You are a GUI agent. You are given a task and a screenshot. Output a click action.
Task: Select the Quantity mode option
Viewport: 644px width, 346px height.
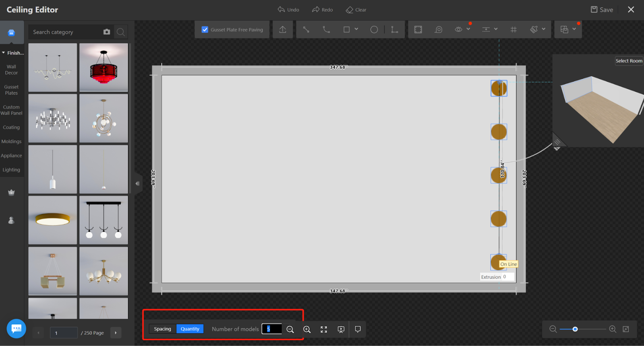(x=190, y=329)
